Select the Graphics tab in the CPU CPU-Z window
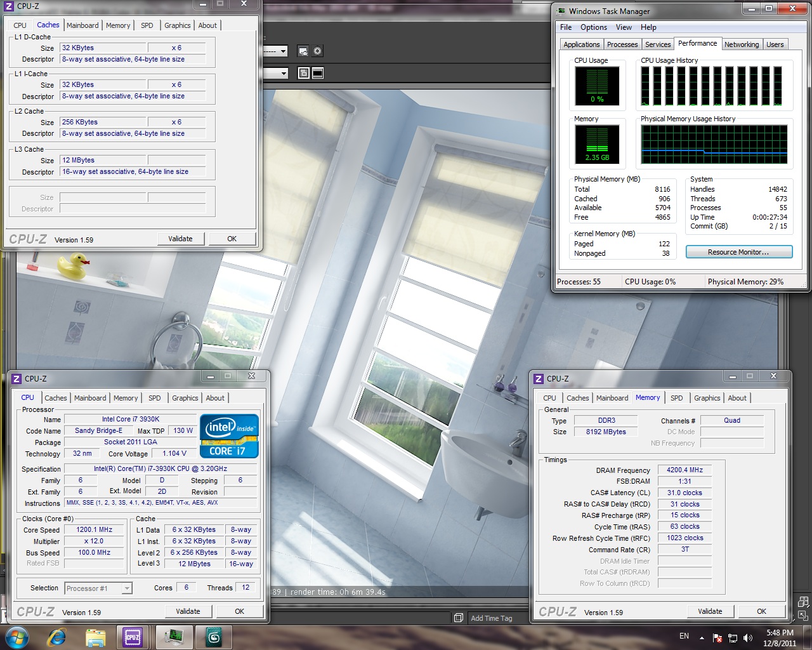 (185, 398)
